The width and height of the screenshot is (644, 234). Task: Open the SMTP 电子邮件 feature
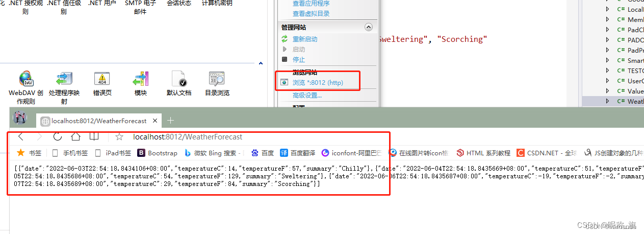pyautogui.click(x=140, y=7)
